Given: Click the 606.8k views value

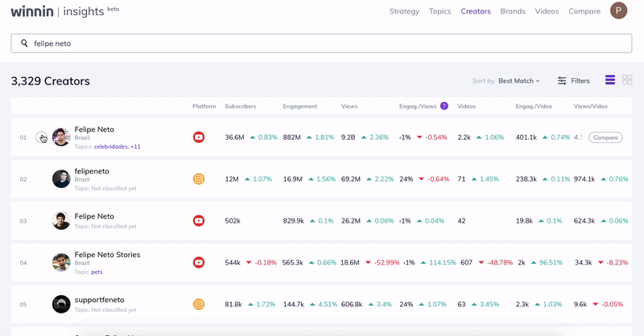Looking at the screenshot, I should (352, 305).
